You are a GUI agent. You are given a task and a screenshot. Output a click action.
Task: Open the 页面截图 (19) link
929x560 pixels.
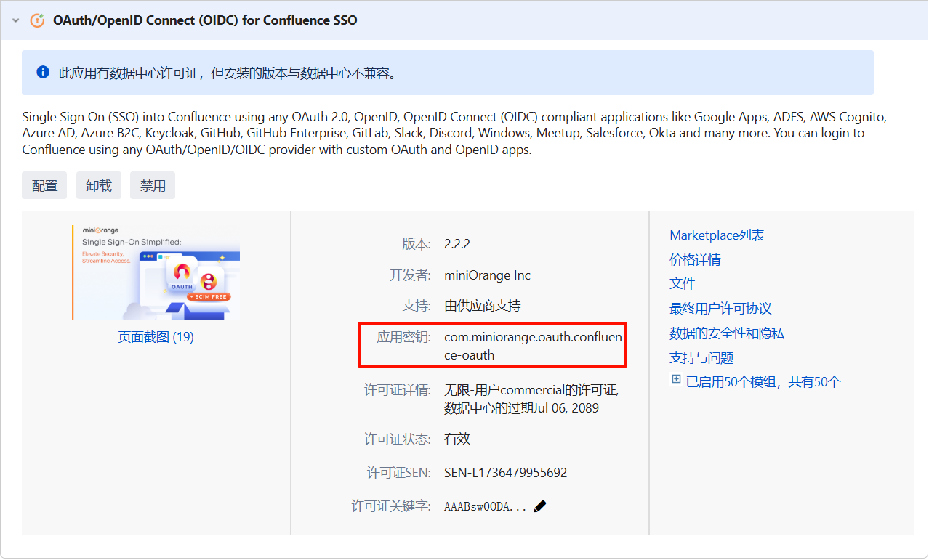point(156,337)
